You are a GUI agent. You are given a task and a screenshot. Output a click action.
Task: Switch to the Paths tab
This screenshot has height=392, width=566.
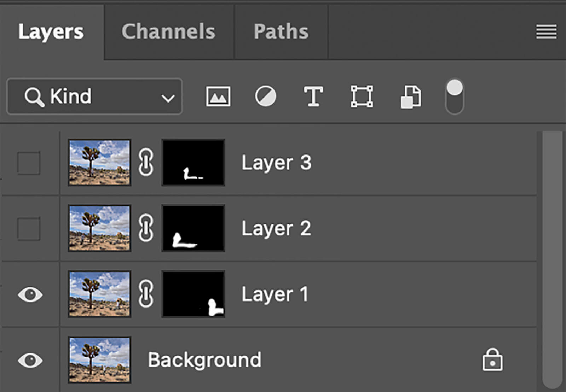pos(281,32)
